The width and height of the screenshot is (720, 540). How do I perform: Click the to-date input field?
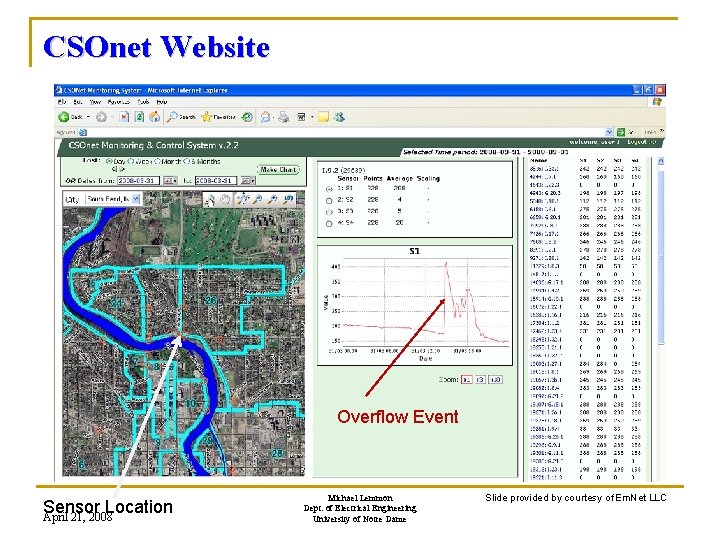click(x=216, y=180)
